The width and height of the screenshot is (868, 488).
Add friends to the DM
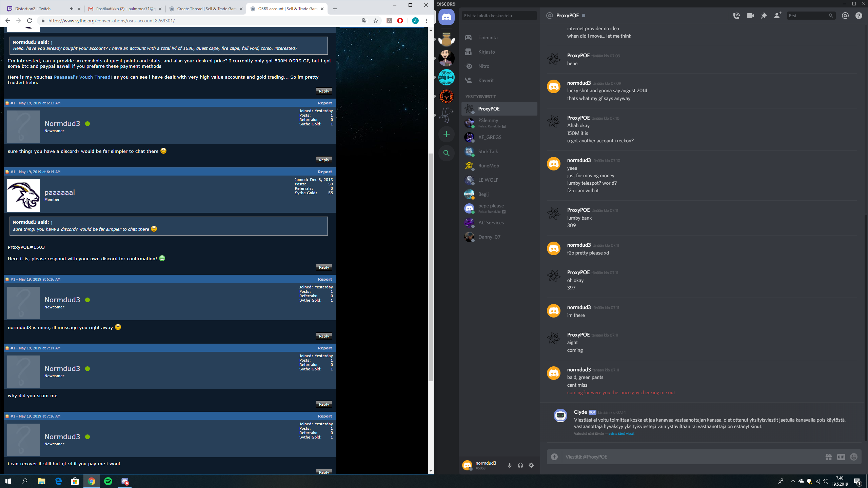pos(777,16)
